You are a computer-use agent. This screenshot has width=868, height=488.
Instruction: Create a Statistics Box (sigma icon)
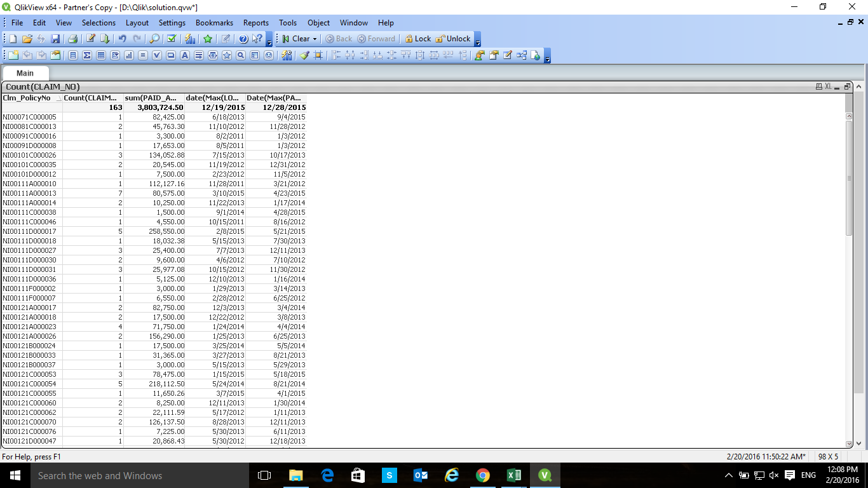(x=87, y=55)
